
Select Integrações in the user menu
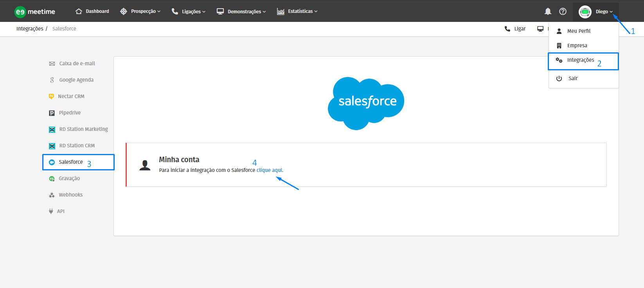click(580, 60)
